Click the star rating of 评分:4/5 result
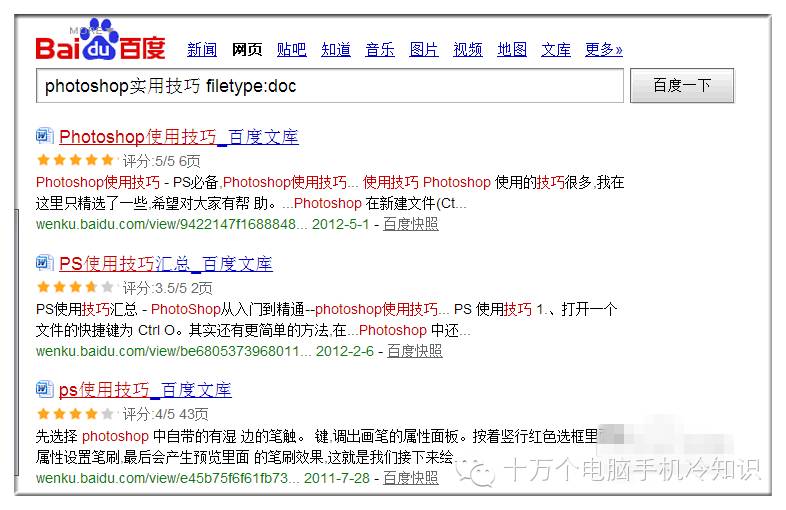Image resolution: width=786 pixels, height=510 pixels. (x=76, y=414)
